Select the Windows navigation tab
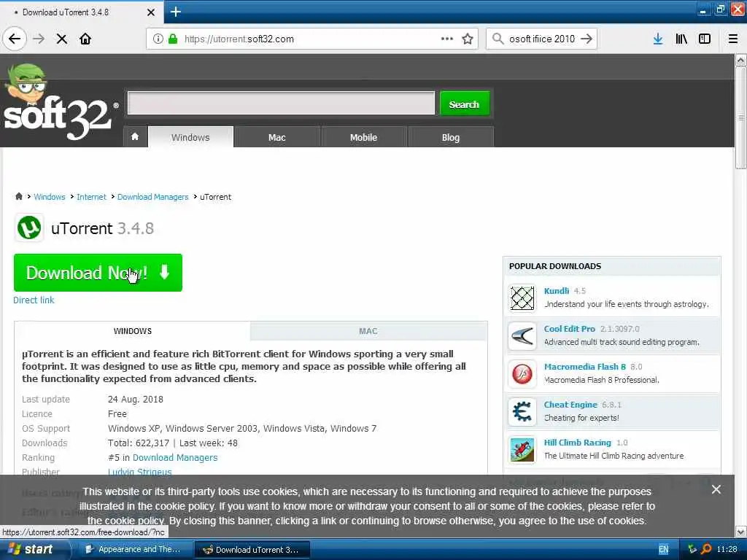This screenshot has width=747, height=560. point(190,137)
